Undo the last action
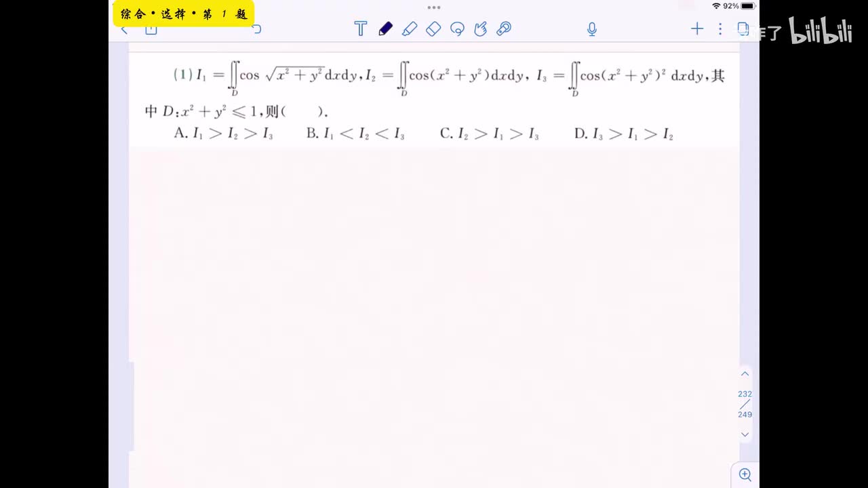 [x=256, y=29]
